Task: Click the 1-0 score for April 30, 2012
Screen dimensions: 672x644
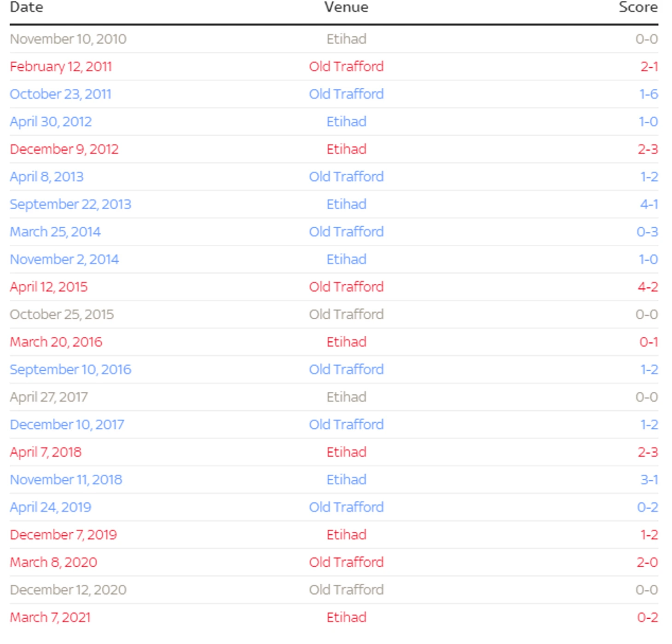Action: pyautogui.click(x=648, y=122)
